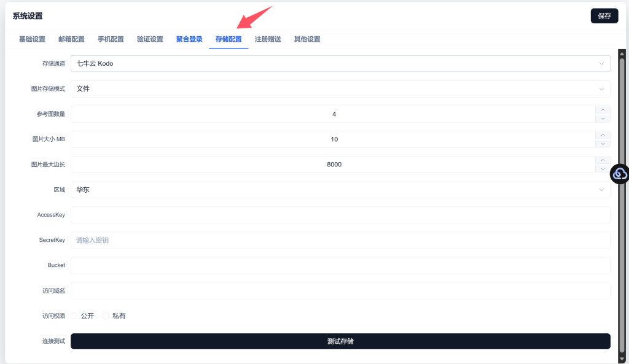Click the scrollbar down arrow

622,359
